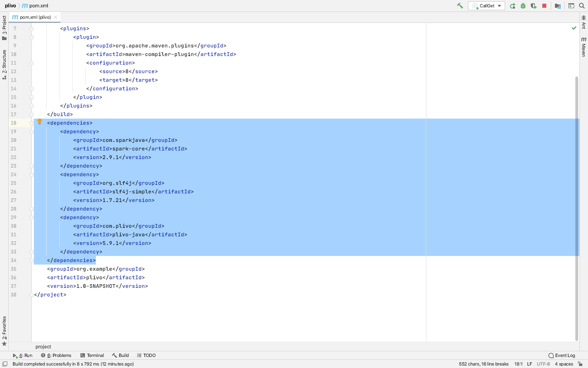This screenshot has height=368, width=588.
Task: Click the closing build tag line
Action: [x=60, y=114]
